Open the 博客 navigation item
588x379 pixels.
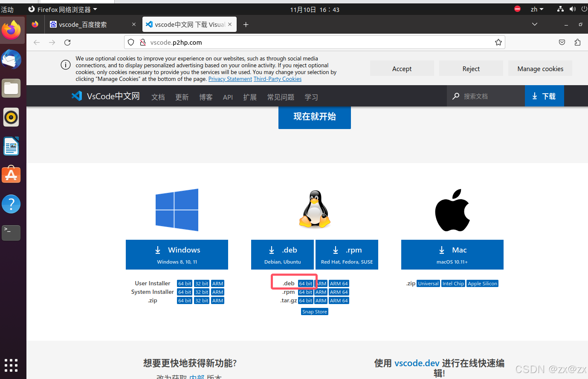pyautogui.click(x=206, y=97)
